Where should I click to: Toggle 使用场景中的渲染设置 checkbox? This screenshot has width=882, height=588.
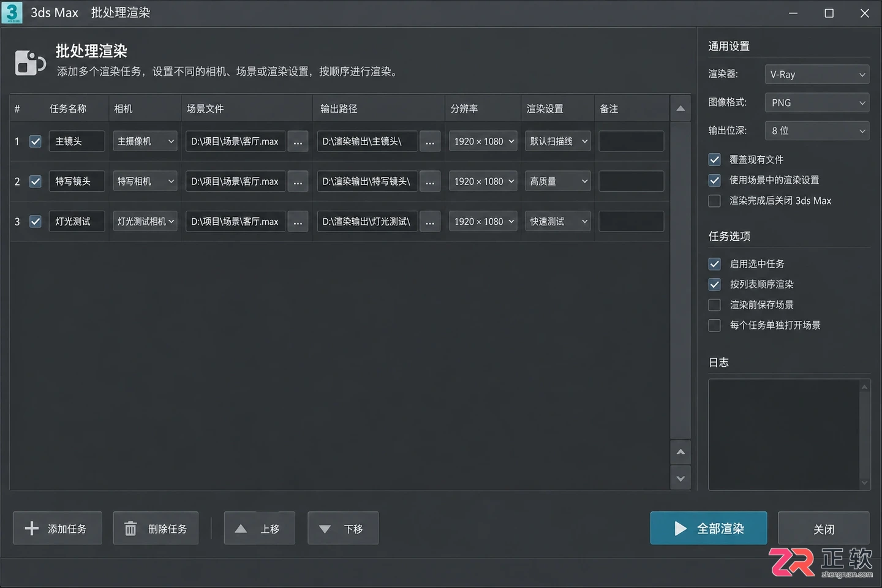[714, 180]
